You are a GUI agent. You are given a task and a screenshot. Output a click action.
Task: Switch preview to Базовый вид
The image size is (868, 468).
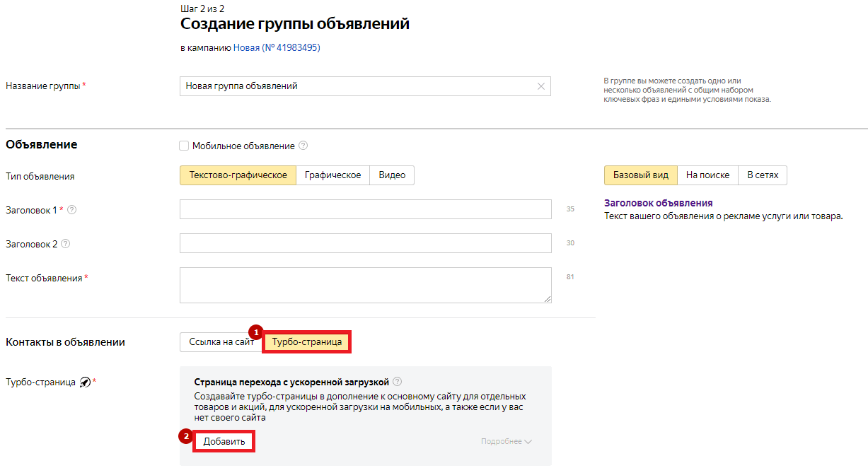tap(641, 175)
